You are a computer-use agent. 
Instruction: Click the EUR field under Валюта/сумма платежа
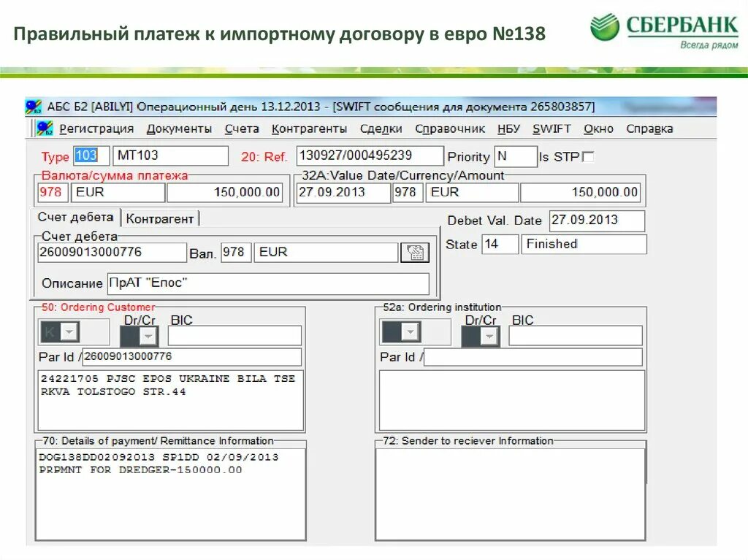(118, 193)
